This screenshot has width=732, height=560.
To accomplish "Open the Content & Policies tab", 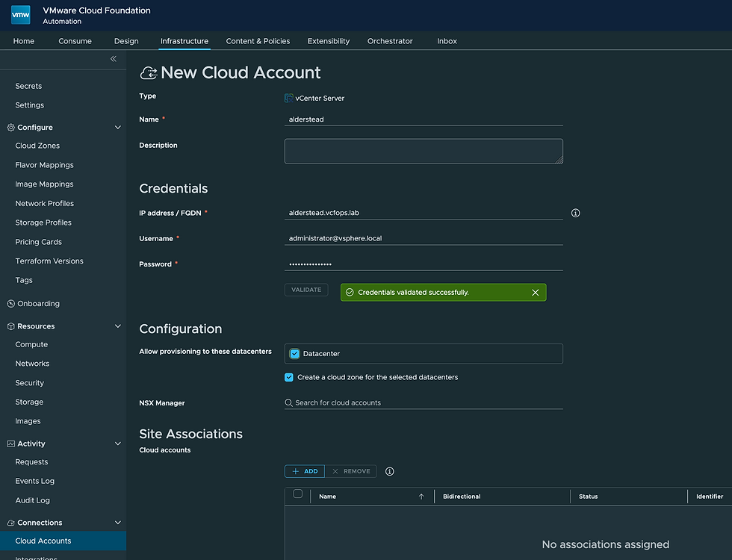I will pos(258,41).
